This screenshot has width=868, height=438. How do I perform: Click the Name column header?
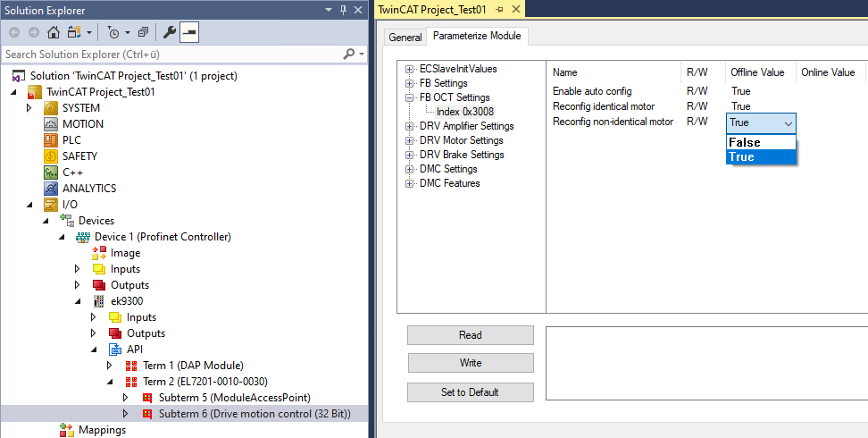[x=564, y=72]
